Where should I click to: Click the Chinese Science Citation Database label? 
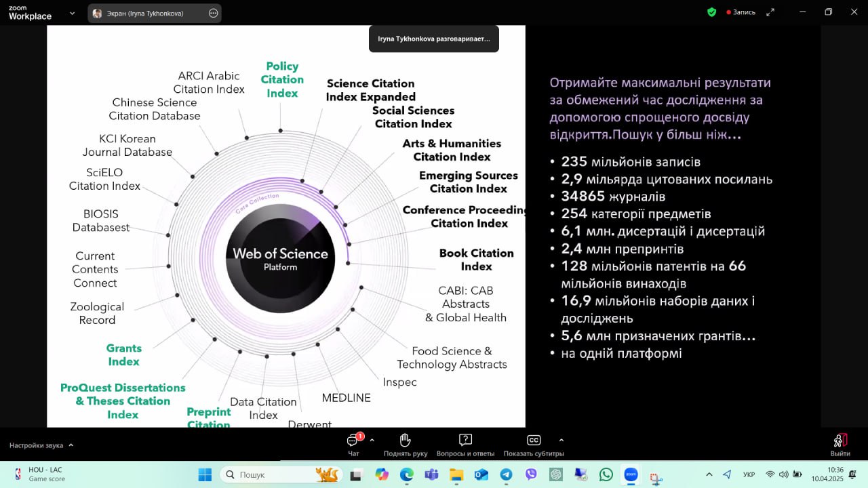coord(155,109)
